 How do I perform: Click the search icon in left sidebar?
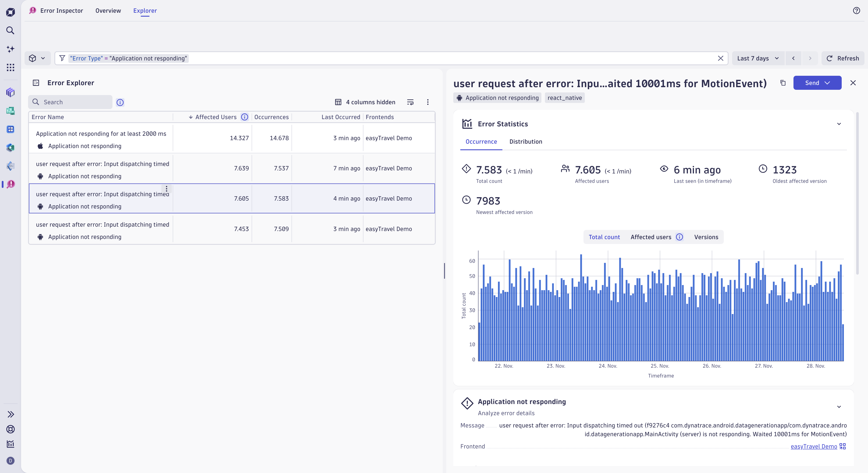click(11, 31)
